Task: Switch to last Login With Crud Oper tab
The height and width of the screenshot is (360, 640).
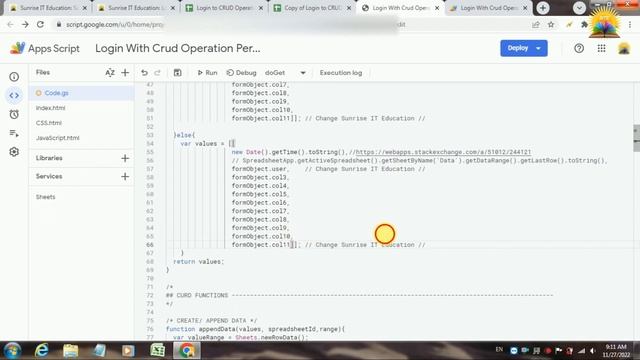Action: [x=488, y=8]
